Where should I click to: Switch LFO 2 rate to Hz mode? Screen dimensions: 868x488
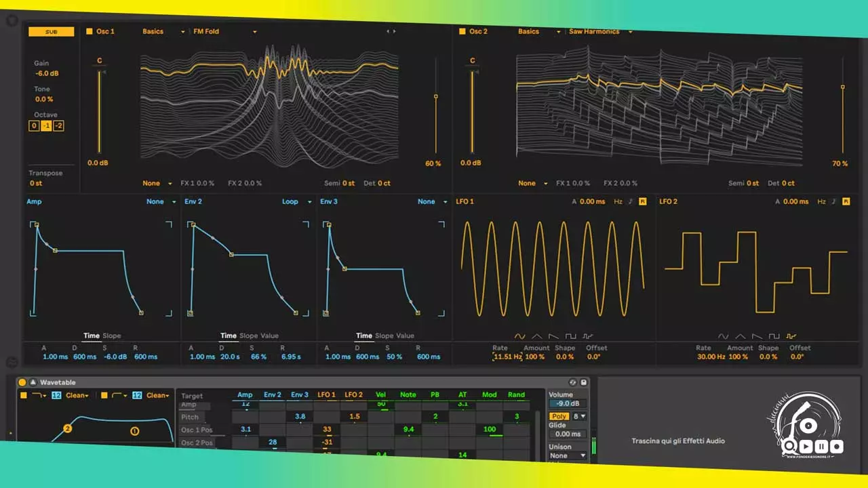coord(821,202)
